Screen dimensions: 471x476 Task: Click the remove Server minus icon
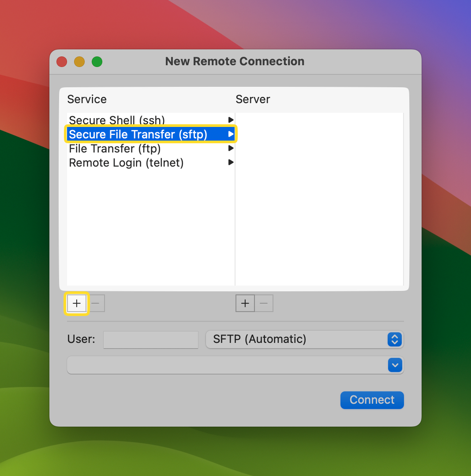[x=264, y=303]
